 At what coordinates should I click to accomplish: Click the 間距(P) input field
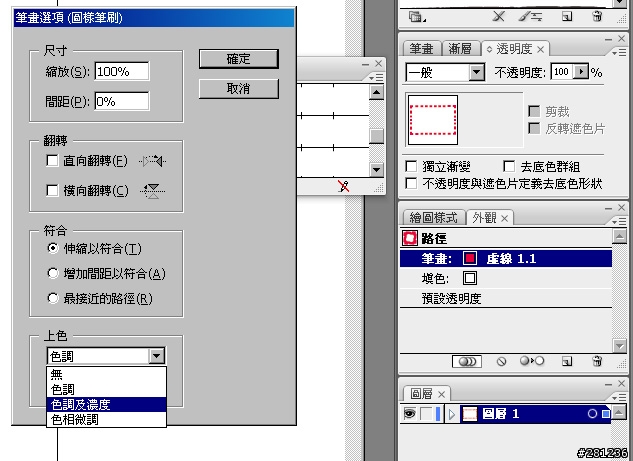[x=122, y=101]
